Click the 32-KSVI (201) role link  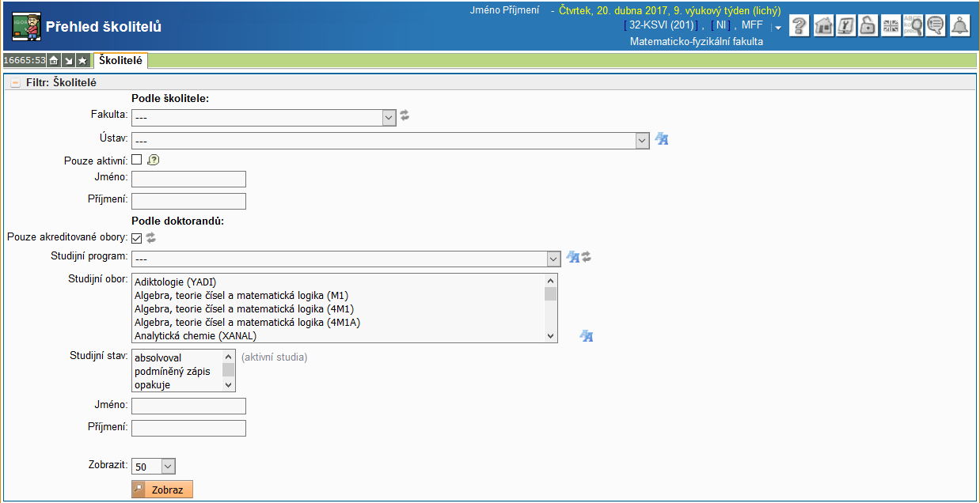pos(661,25)
